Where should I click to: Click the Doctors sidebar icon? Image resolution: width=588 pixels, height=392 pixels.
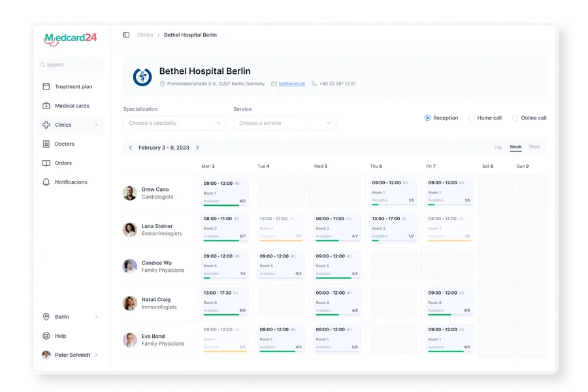click(x=46, y=144)
